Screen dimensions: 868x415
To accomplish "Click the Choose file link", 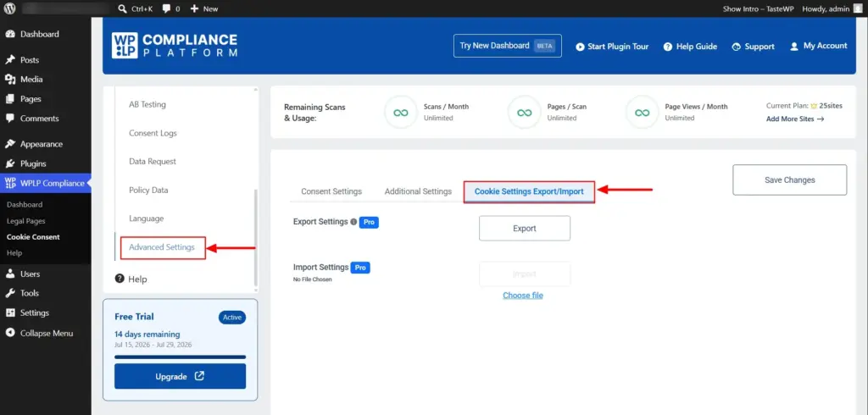I will (522, 296).
